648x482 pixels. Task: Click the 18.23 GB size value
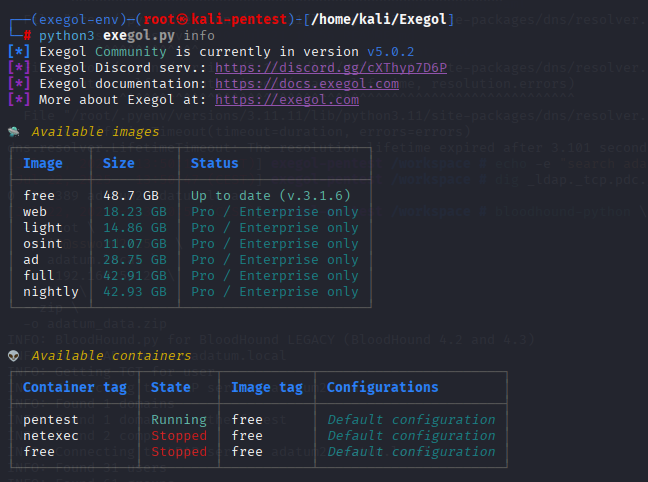(x=135, y=212)
